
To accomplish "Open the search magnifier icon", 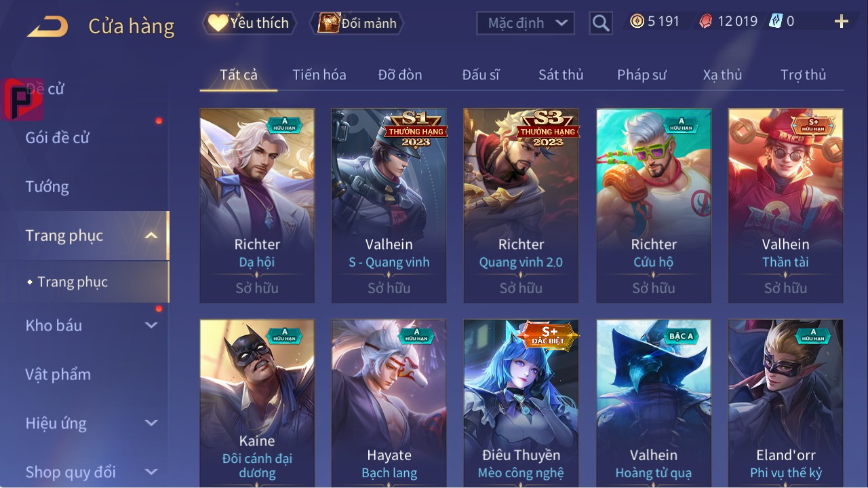I will [x=600, y=23].
